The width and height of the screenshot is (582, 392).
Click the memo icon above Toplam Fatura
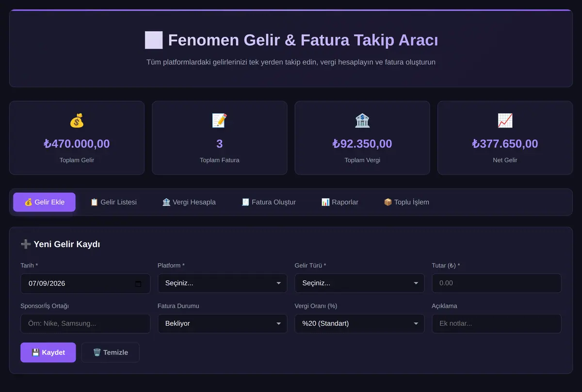219,120
